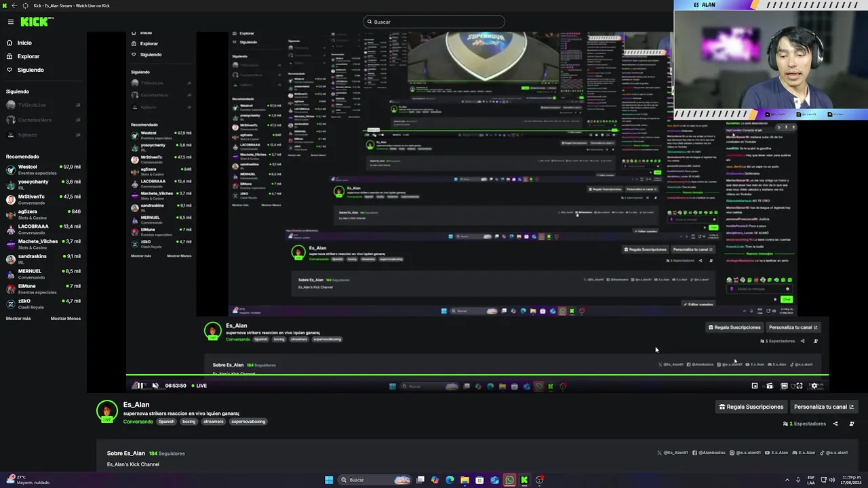Select the streamers tag
The width and height of the screenshot is (868, 488).
[x=214, y=422]
